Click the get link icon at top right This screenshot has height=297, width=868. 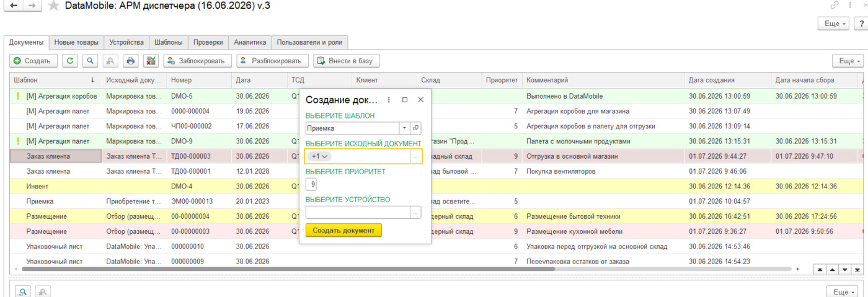835,5
